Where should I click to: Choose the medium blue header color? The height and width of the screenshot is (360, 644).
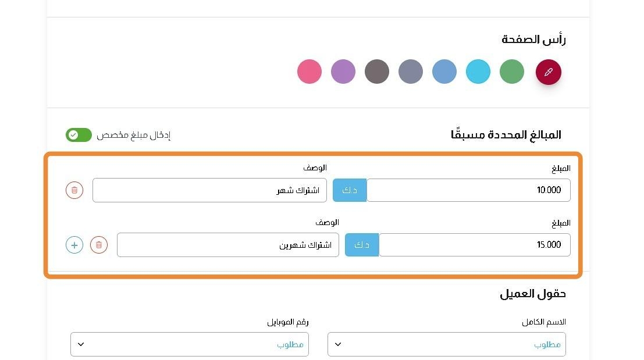click(x=444, y=72)
